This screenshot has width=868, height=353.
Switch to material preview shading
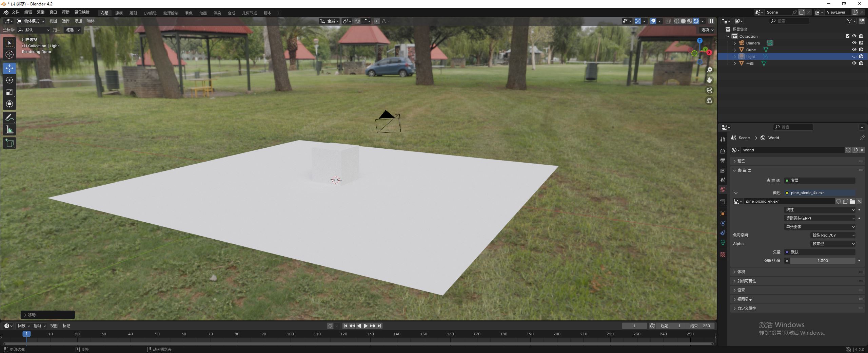coord(690,21)
